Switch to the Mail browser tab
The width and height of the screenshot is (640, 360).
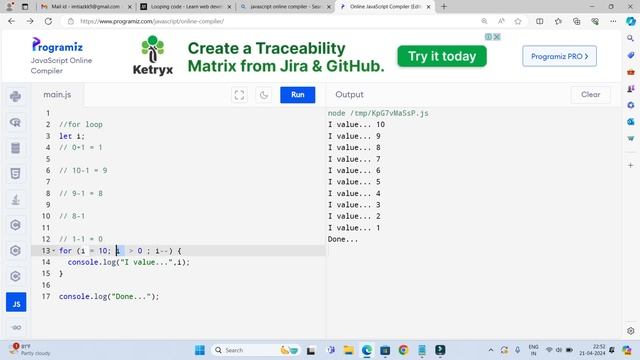[x=85, y=7]
